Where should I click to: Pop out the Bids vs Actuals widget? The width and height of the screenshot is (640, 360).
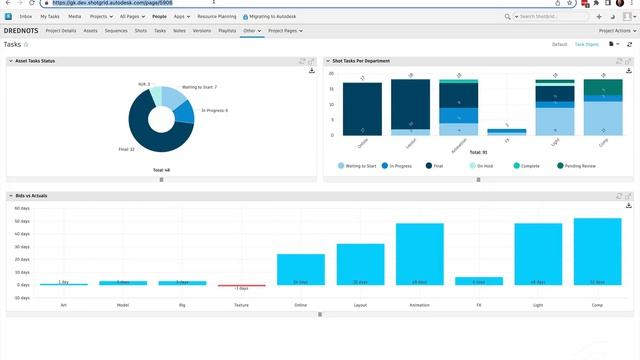coord(628,196)
